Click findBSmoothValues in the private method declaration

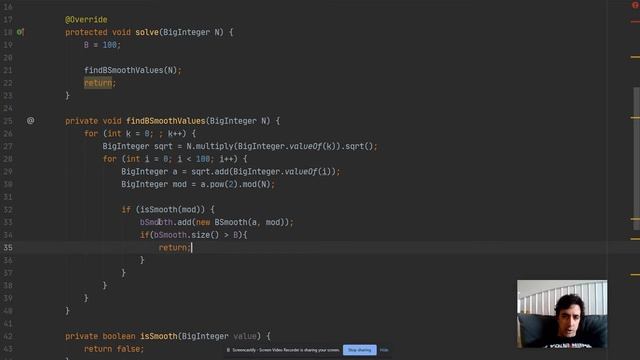coord(166,121)
